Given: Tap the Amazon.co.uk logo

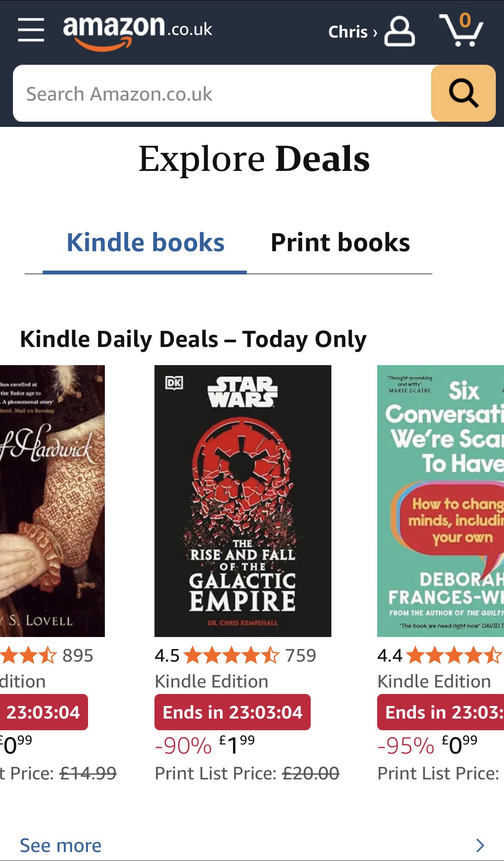Looking at the screenshot, I should [137, 31].
